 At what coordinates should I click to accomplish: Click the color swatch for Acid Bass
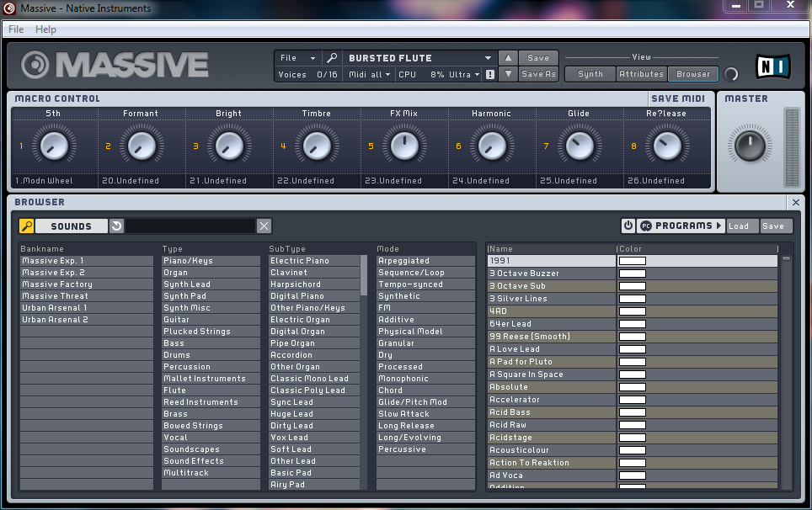point(633,412)
